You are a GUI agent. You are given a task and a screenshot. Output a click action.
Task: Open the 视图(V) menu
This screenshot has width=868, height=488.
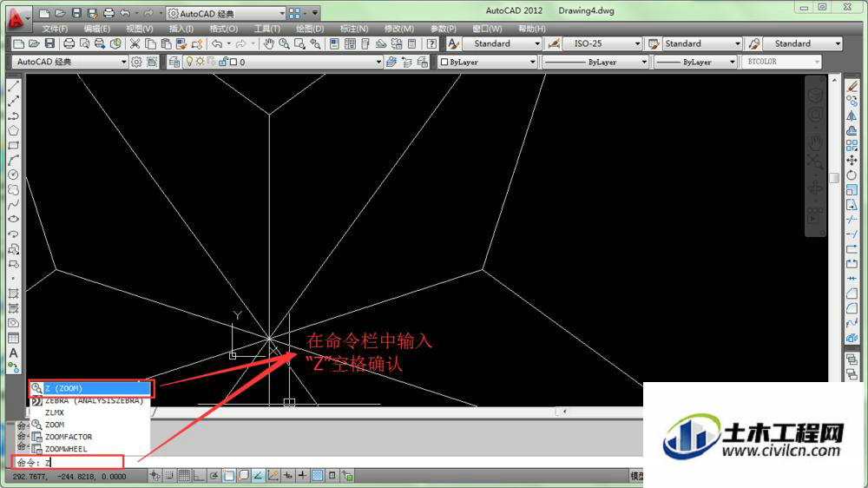(140, 29)
